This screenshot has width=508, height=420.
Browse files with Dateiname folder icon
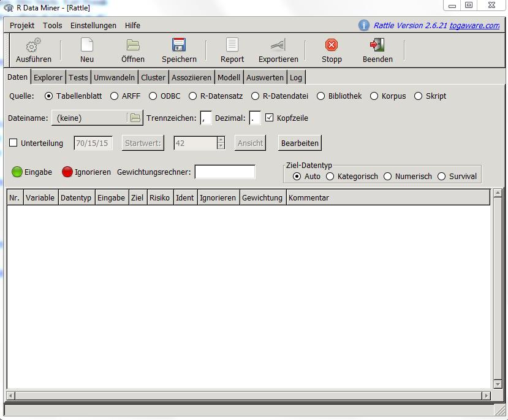pos(135,118)
